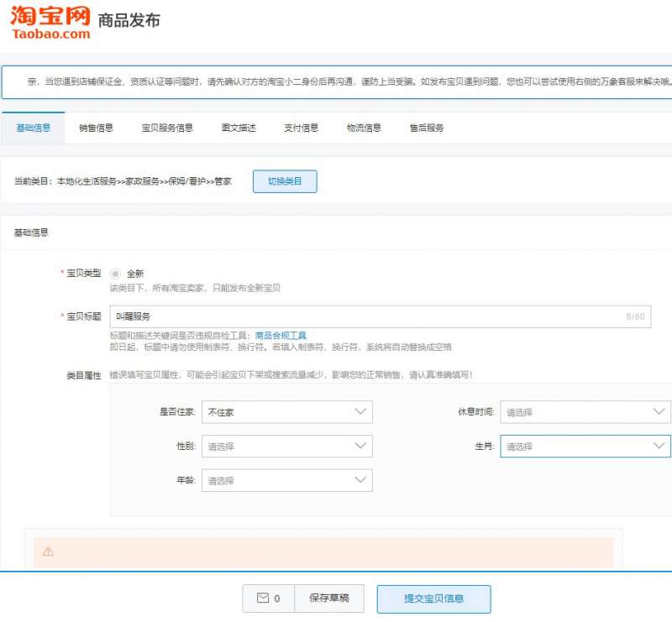Submit with the 提交宝贝信息 button
Viewport: 672px width, 622px height.
coord(433,598)
